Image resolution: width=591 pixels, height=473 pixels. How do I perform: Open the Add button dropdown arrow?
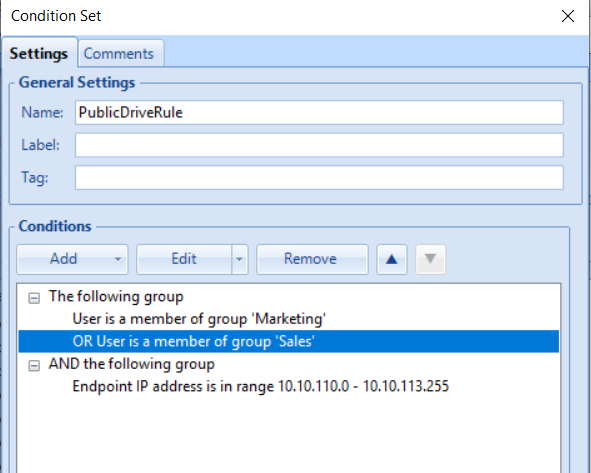(x=118, y=259)
